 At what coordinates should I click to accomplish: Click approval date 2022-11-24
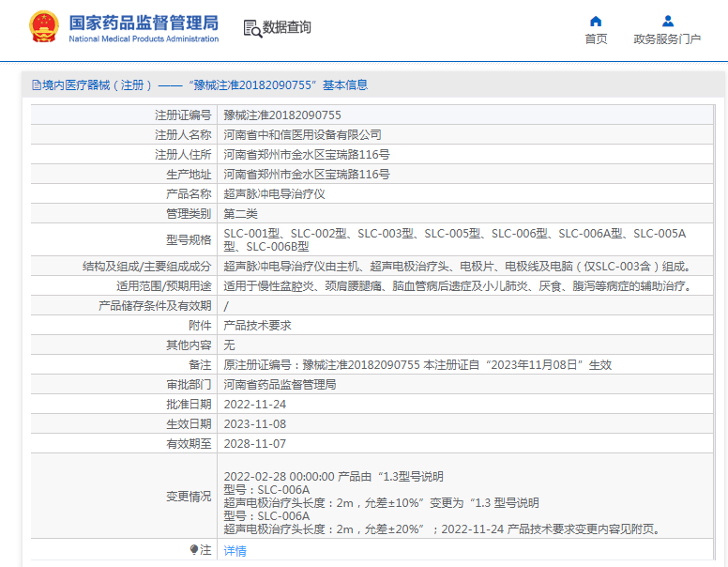click(x=255, y=405)
